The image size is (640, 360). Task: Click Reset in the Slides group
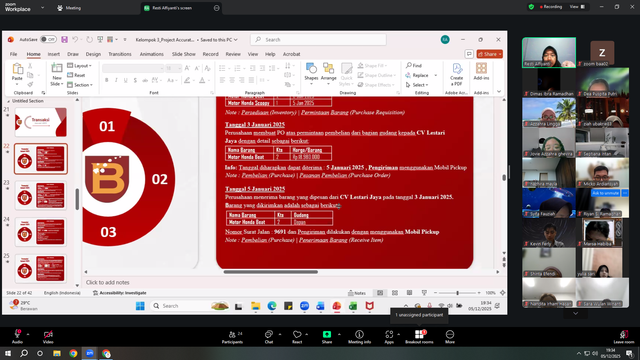[76, 75]
